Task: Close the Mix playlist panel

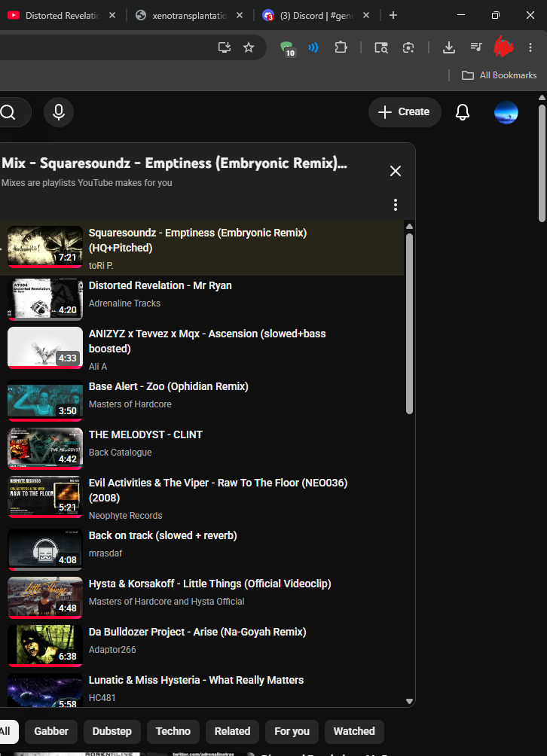Action: tap(396, 171)
